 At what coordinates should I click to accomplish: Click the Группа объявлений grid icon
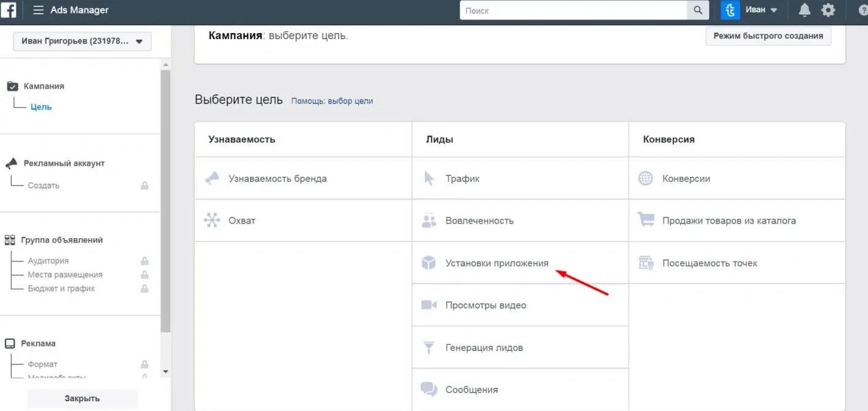(x=10, y=240)
